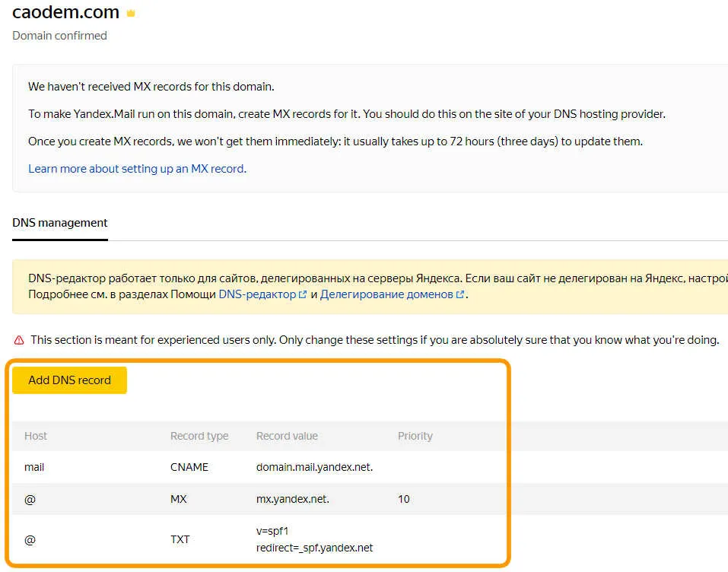Click the domain.mail.yandex.net. record value

(314, 467)
